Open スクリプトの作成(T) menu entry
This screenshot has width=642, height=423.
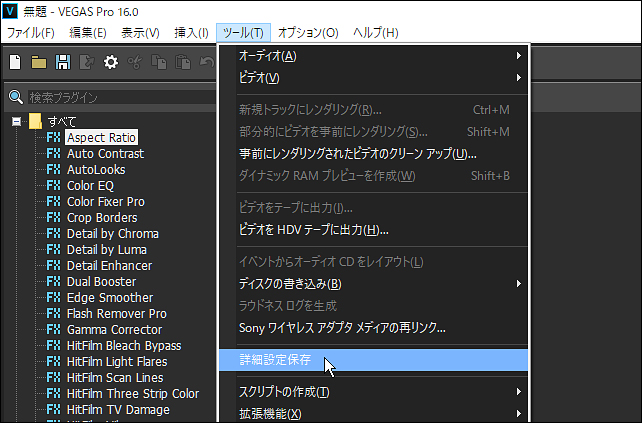point(373,392)
